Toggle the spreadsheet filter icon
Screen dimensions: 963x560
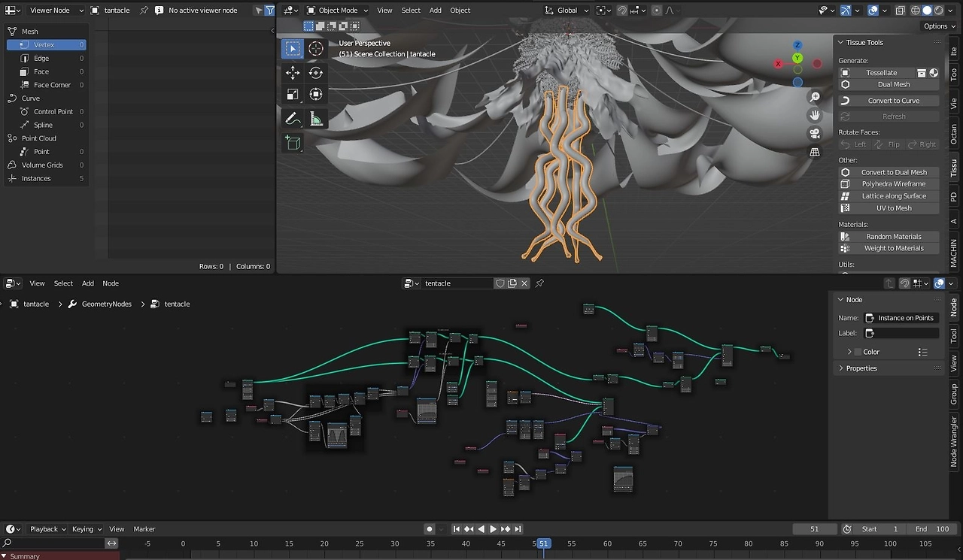(x=269, y=11)
